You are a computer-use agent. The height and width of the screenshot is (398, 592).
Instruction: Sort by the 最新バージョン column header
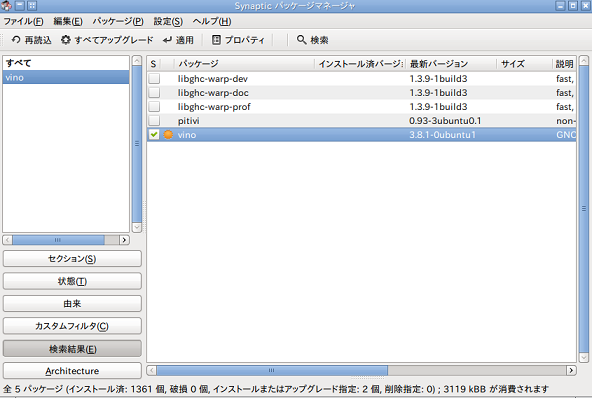click(x=451, y=64)
